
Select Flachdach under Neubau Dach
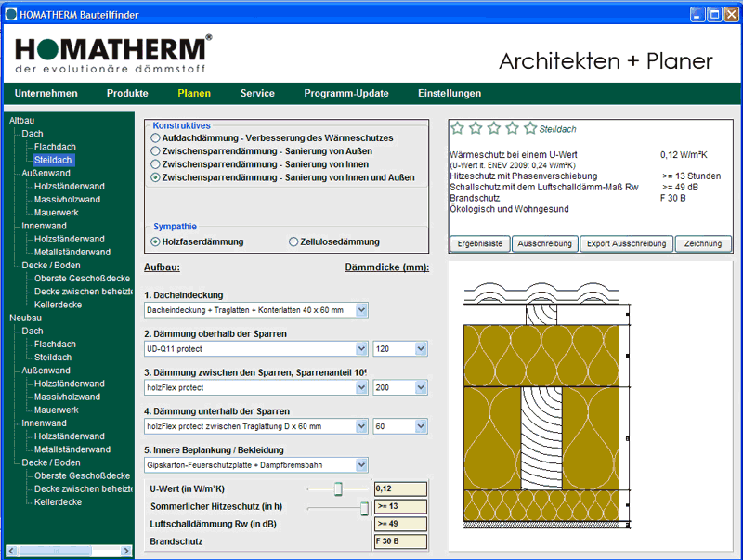coord(55,345)
